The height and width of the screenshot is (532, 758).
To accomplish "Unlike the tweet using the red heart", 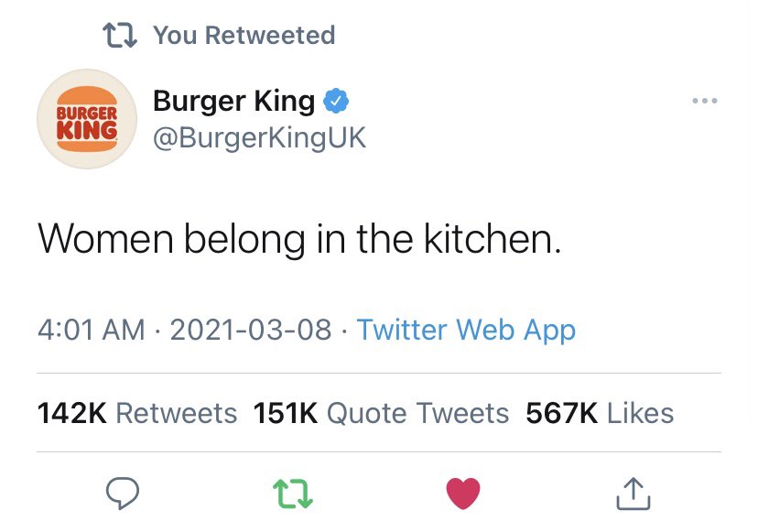I will (463, 494).
